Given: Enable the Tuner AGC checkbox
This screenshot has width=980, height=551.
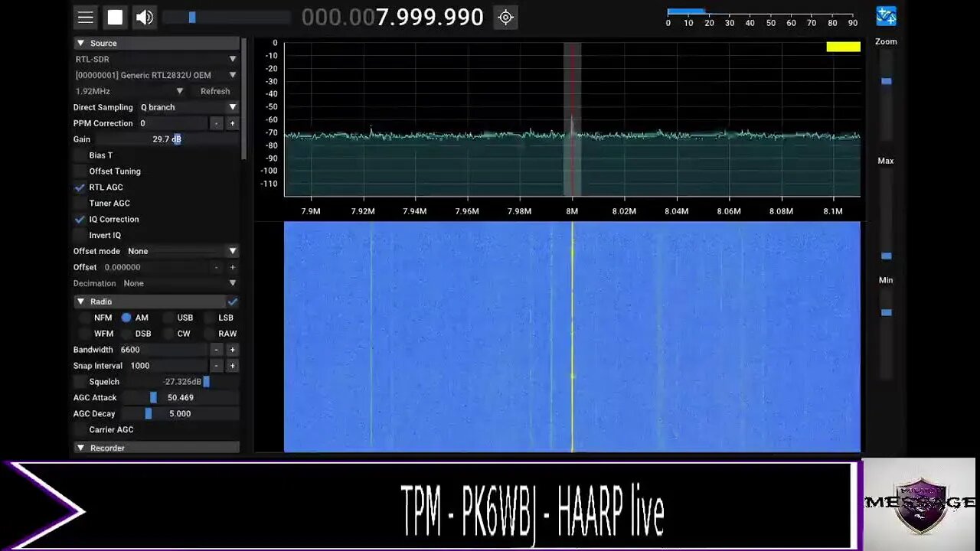Looking at the screenshot, I should click(x=80, y=204).
